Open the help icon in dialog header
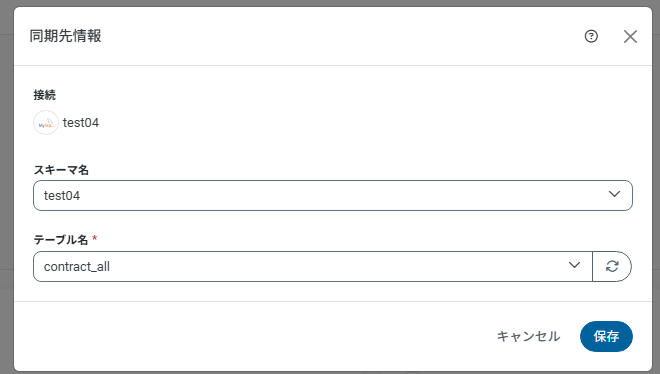This screenshot has width=660, height=374. (x=591, y=36)
